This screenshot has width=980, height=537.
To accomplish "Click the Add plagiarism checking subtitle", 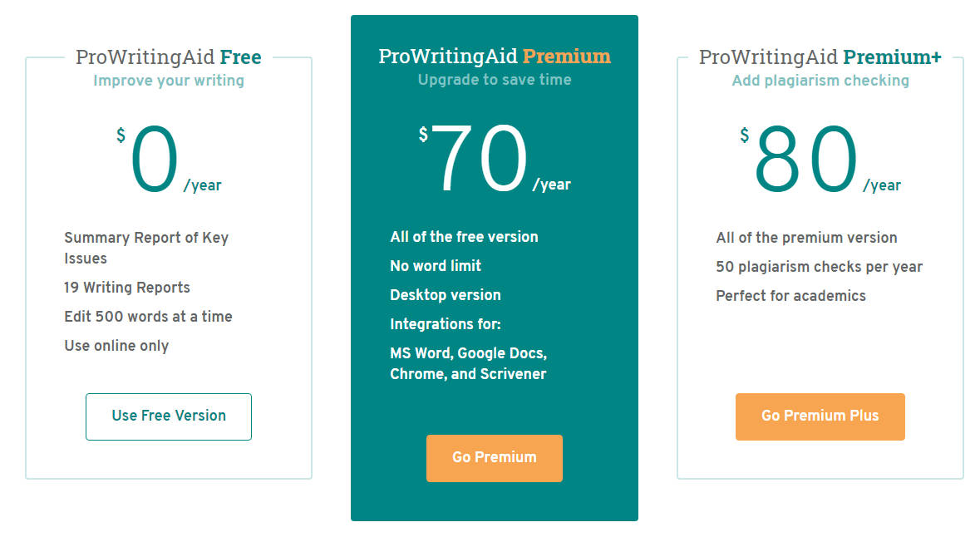I will tap(820, 80).
